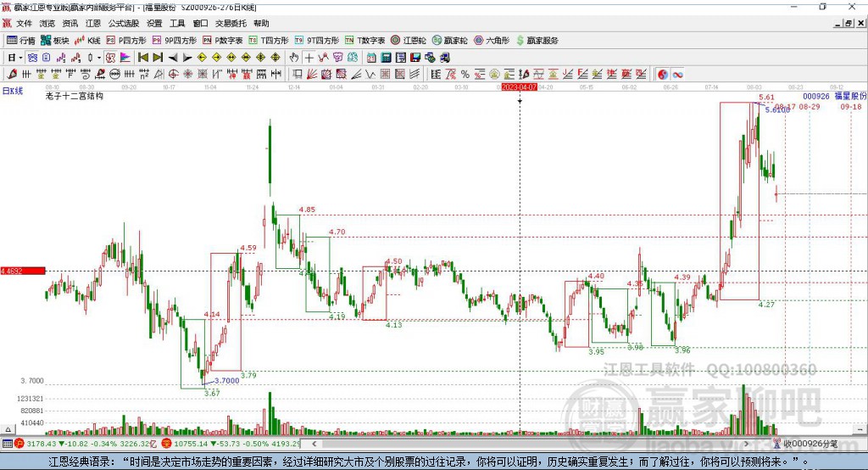Open the 工具 menu
Image resolution: width=868 pixels, height=470 pixels.
pos(177,23)
